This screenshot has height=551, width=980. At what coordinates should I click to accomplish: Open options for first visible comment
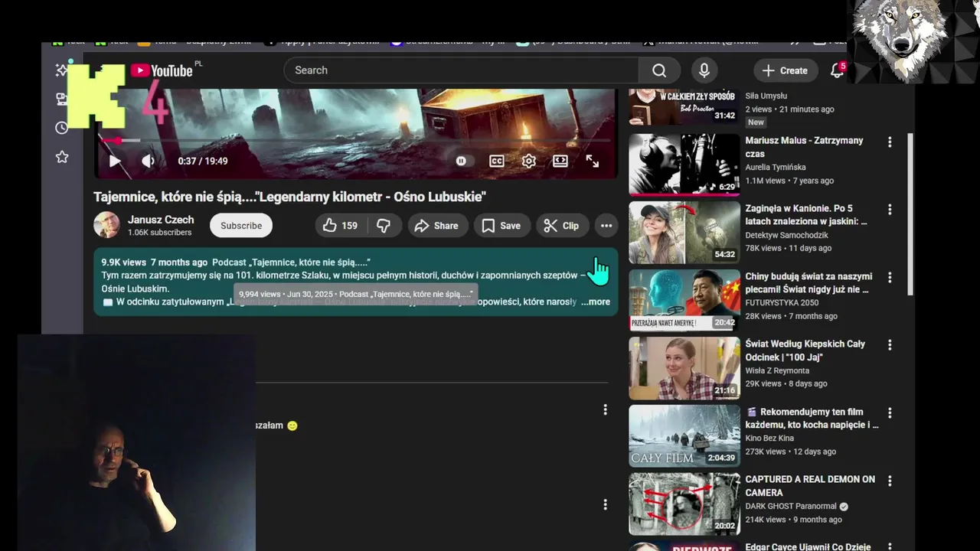coord(605,409)
